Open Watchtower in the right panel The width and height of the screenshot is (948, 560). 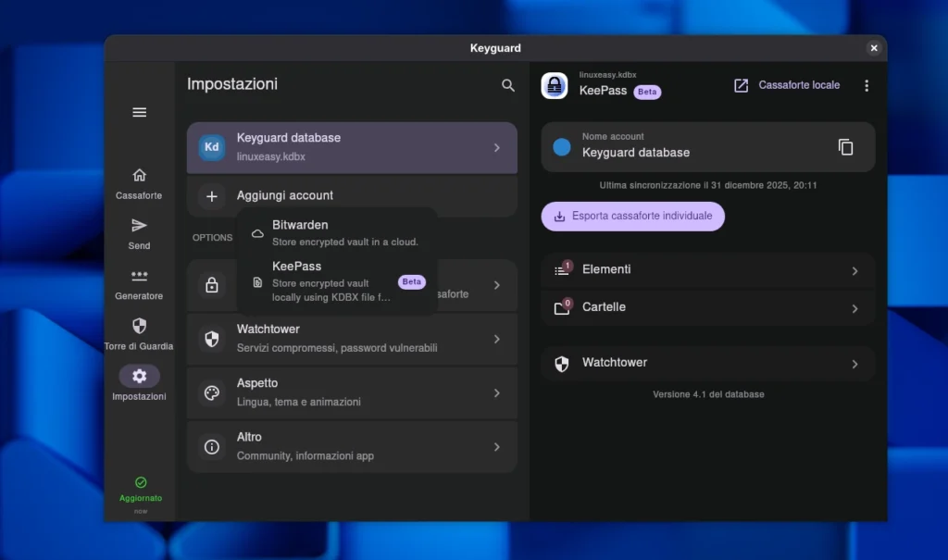click(707, 364)
